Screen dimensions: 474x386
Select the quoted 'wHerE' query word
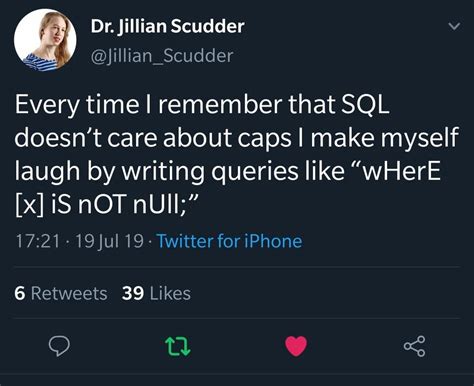point(401,171)
